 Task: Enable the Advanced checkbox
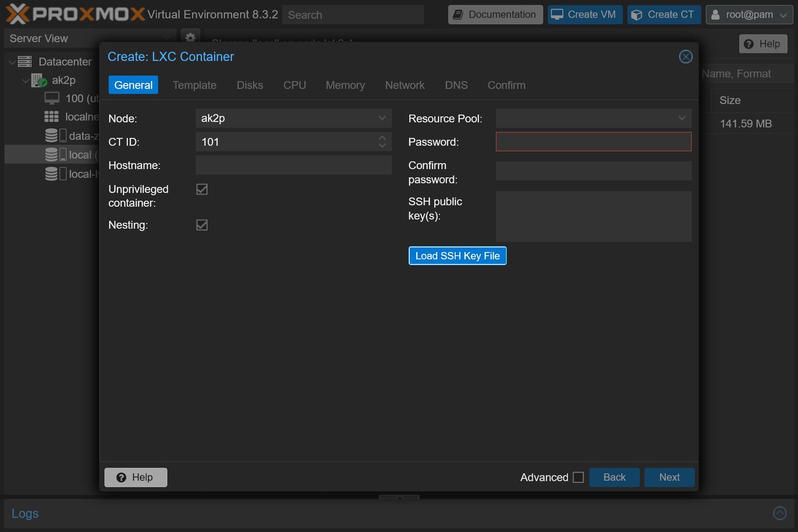tap(578, 477)
